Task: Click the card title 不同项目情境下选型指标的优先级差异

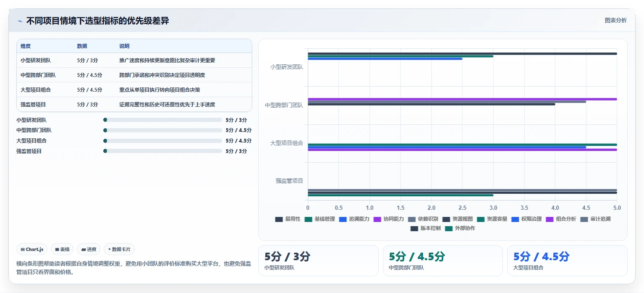Action: 98,21
